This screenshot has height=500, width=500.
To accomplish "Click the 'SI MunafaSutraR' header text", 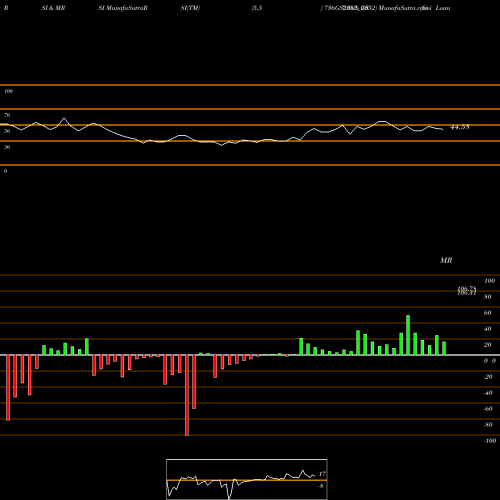I will point(123,8).
